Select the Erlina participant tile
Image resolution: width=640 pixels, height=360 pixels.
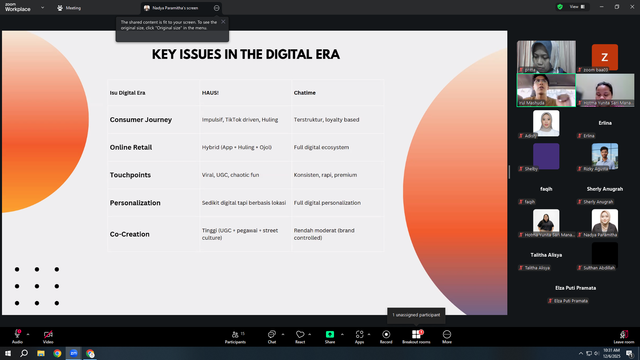pos(604,123)
